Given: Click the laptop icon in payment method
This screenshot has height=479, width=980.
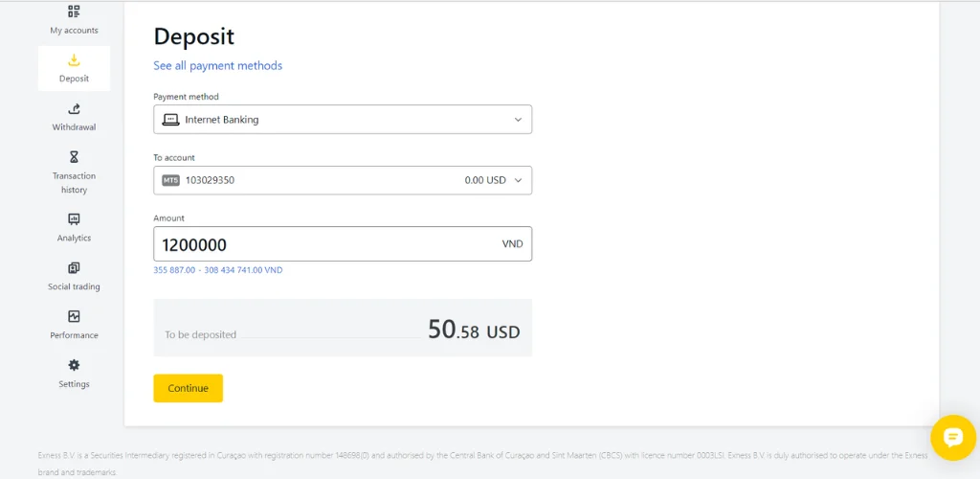Looking at the screenshot, I should 170,120.
